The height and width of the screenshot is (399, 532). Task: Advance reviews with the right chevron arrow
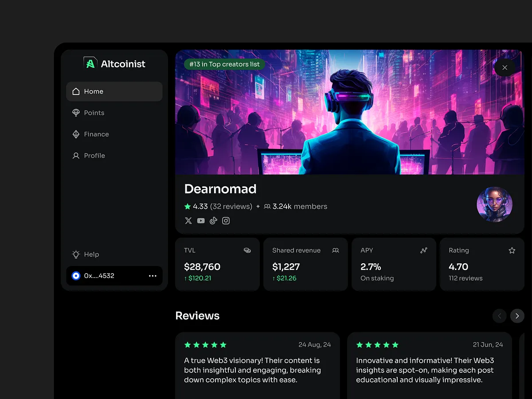[x=517, y=316]
